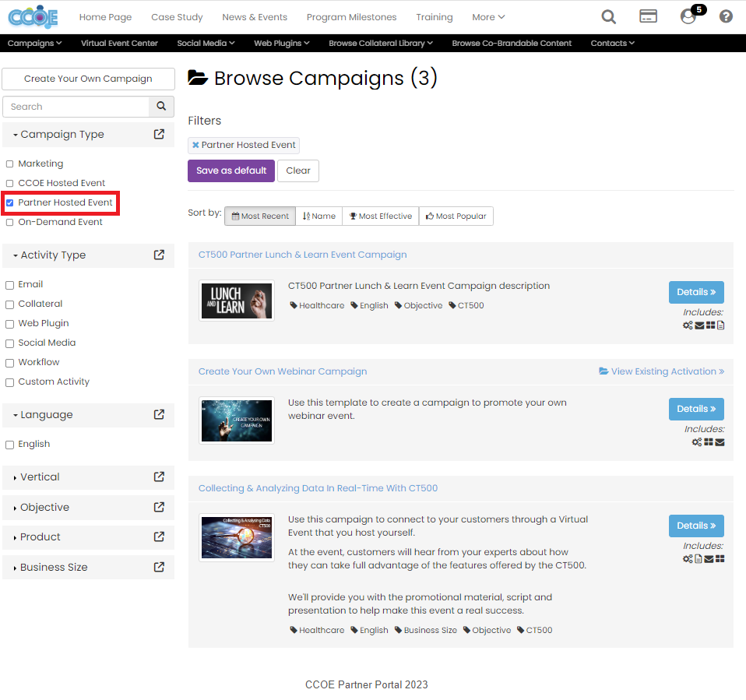Click the Healthcare tag on CT500 Lunch & Learn

(318, 305)
